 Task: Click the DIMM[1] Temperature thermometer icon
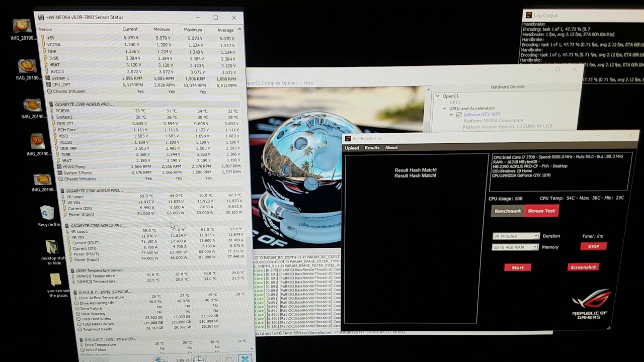click(72, 276)
